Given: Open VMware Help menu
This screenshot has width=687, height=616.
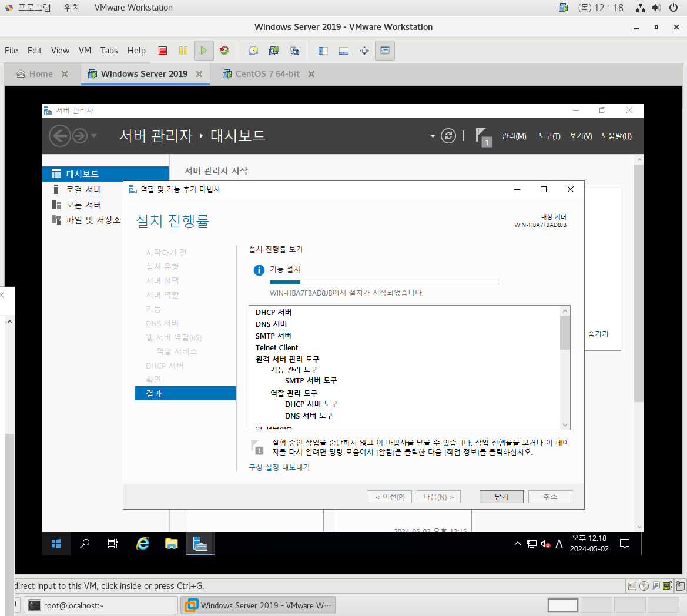Looking at the screenshot, I should (x=136, y=51).
